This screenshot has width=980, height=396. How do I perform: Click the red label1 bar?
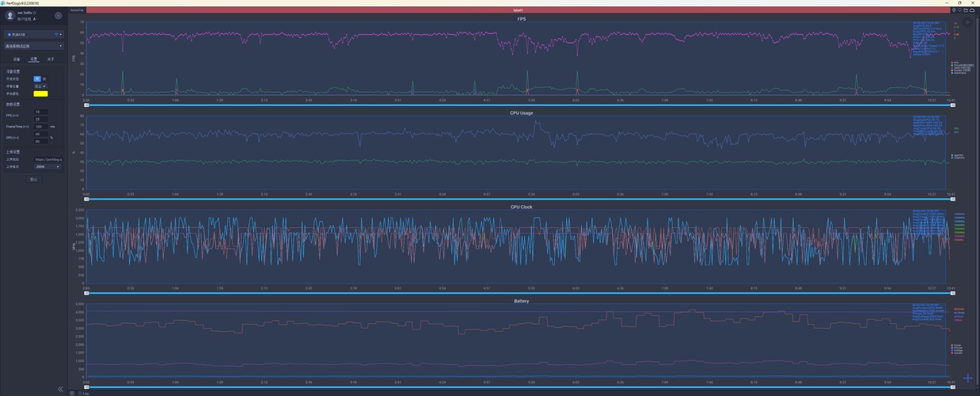click(518, 10)
